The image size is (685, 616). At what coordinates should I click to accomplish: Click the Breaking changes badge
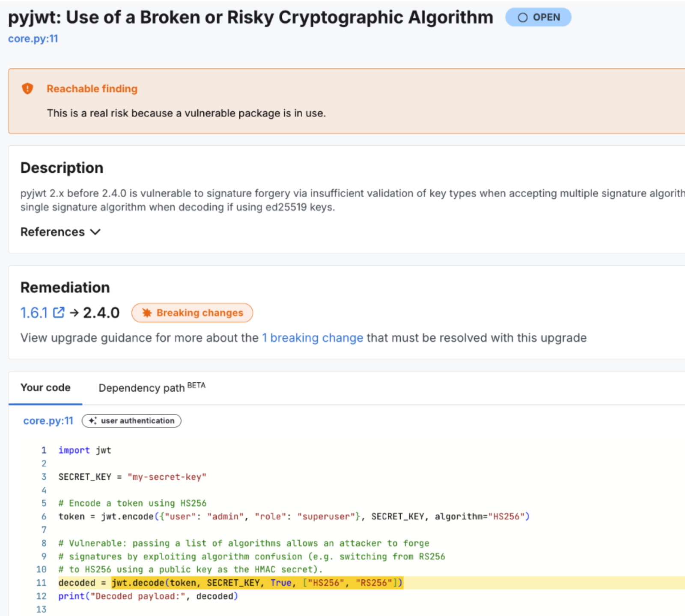tap(192, 313)
